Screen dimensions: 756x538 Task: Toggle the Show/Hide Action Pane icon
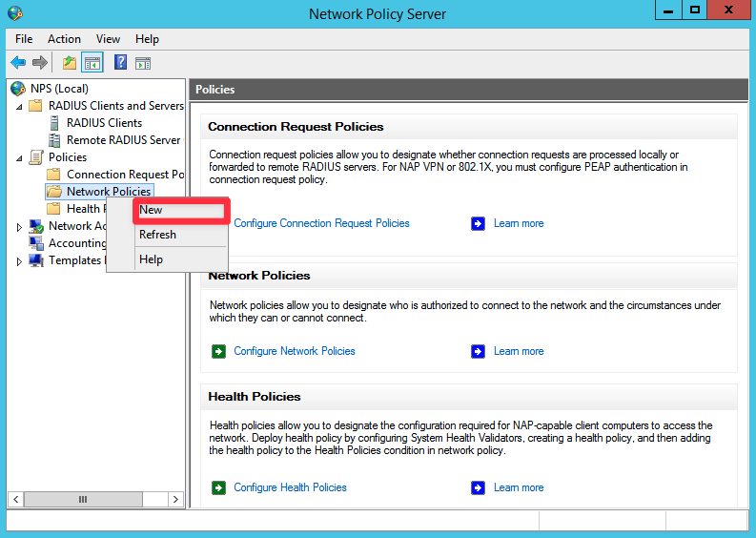143,63
